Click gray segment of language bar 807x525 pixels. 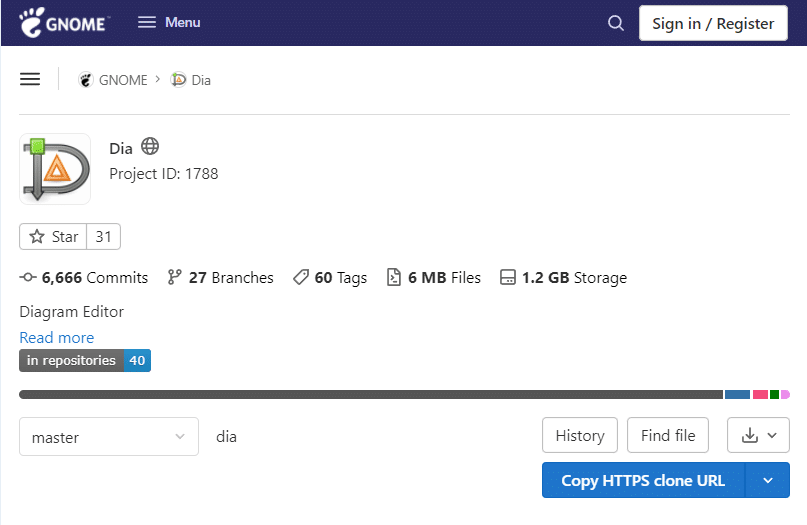click(x=371, y=394)
